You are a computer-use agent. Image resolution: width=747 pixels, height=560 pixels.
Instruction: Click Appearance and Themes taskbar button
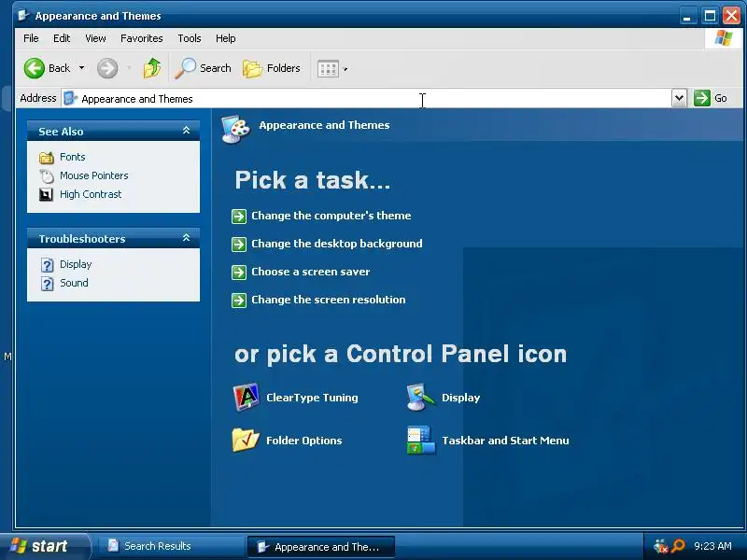320,547
